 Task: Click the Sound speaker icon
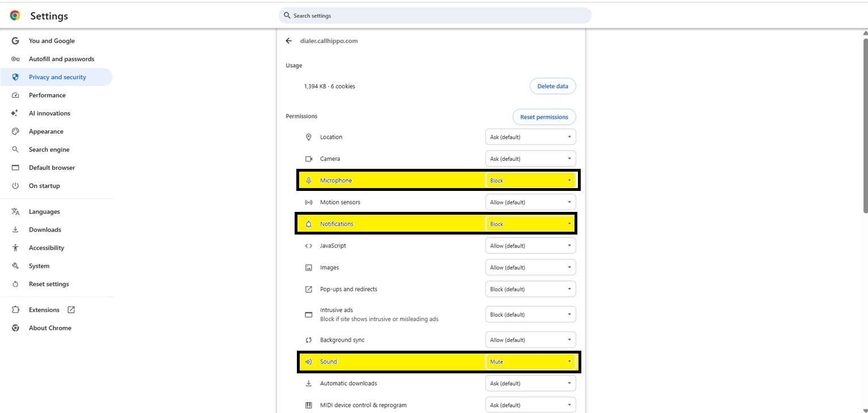click(x=309, y=361)
